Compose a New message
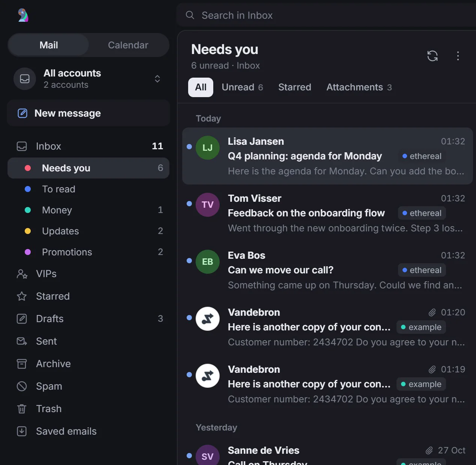Screen dimensions: 476x465 click(88, 113)
